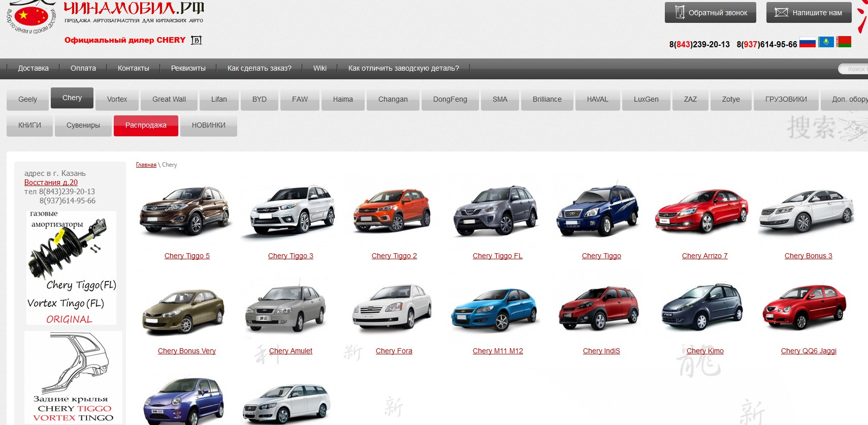
Task: Click the blue Chery Tiggo car image
Action: [598, 210]
